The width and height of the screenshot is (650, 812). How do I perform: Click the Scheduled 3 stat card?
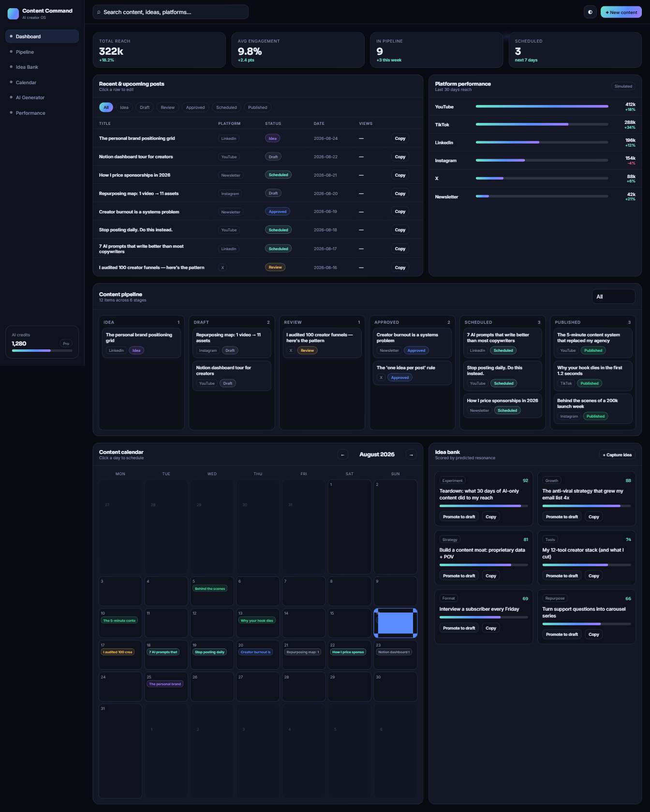575,50
